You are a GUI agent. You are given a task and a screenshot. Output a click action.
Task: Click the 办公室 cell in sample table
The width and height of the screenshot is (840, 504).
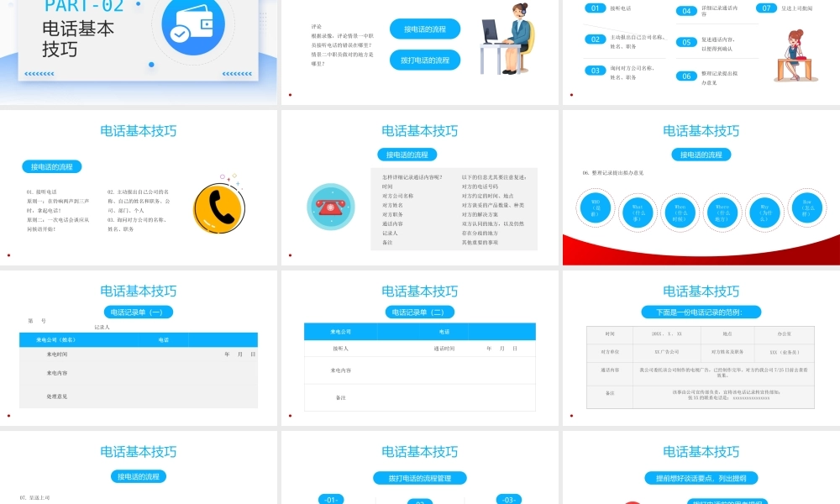click(784, 333)
